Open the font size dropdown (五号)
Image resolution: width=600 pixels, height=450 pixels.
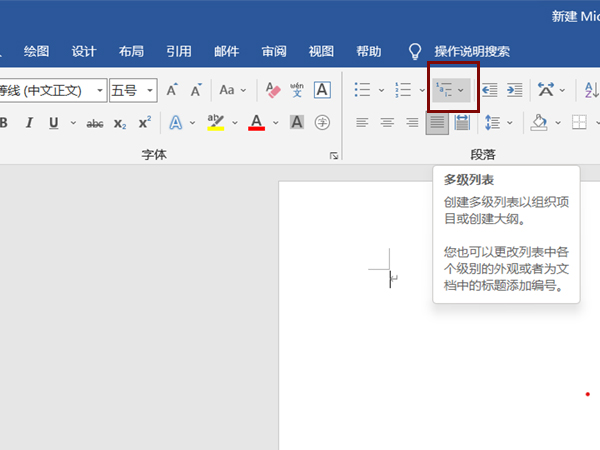pyautogui.click(x=150, y=90)
